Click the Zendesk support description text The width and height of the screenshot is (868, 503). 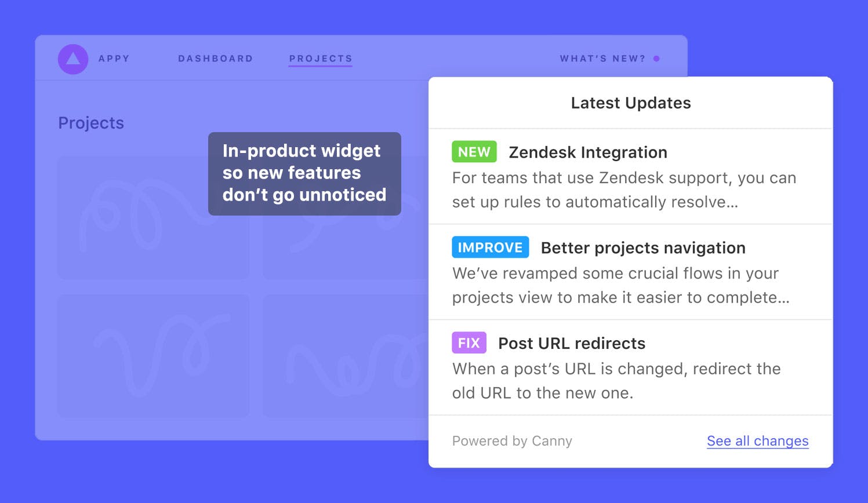point(624,190)
